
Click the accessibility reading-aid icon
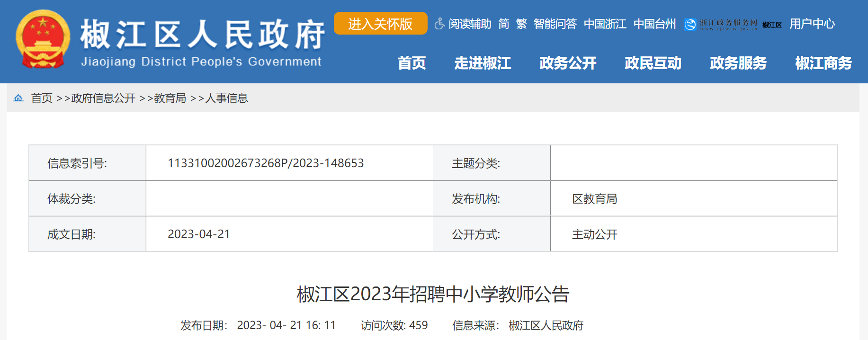coord(439,24)
